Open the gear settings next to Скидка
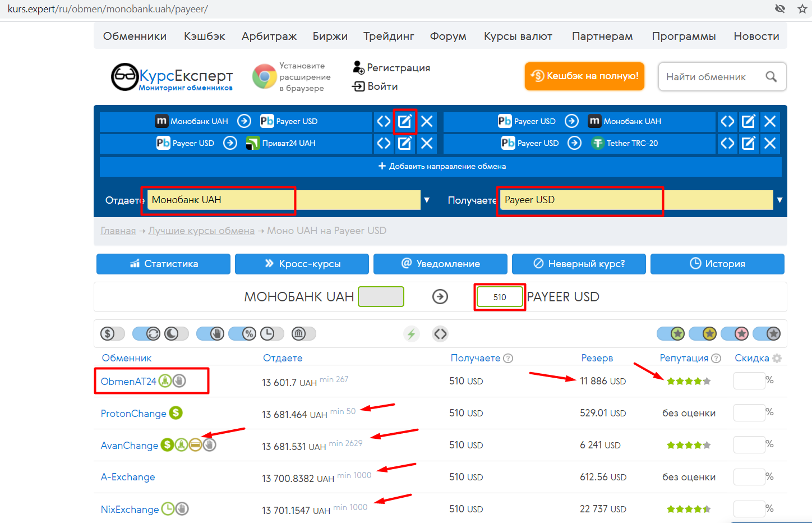Viewport: 812px width, 523px height. 777,358
